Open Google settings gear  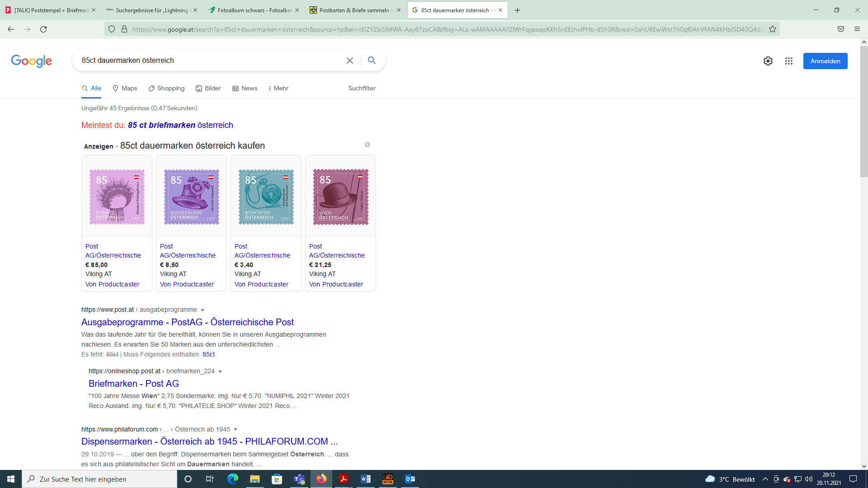pyautogui.click(x=768, y=61)
